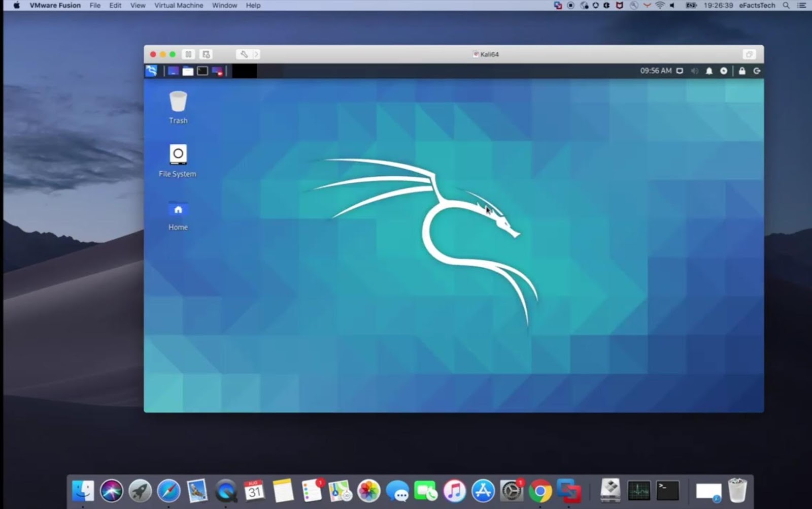Viewport: 812px width, 509px height.
Task: Open Photos from the Dock
Action: 369,491
